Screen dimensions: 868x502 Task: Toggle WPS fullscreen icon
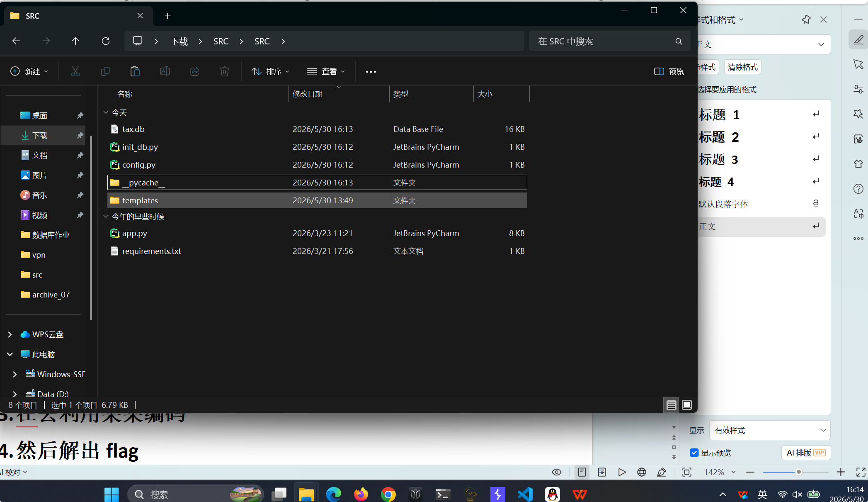(x=861, y=472)
